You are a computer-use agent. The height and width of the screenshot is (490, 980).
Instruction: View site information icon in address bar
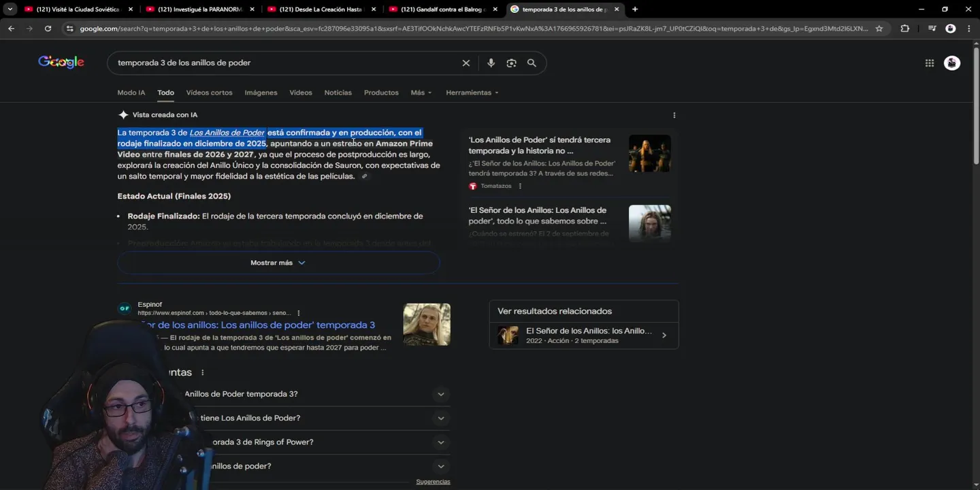click(69, 29)
